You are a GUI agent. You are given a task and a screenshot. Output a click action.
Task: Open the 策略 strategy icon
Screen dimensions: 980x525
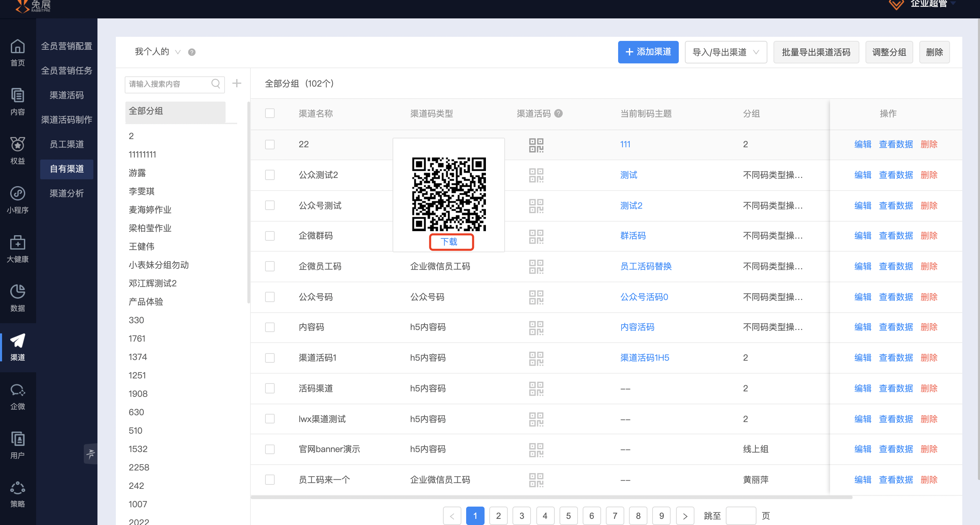[x=17, y=488]
